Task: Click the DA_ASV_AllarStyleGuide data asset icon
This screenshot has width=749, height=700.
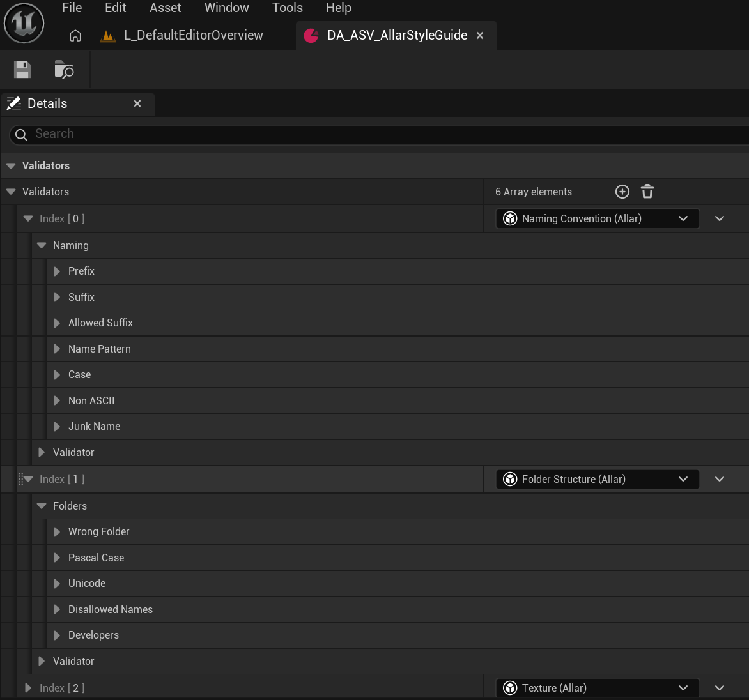Action: tap(311, 36)
